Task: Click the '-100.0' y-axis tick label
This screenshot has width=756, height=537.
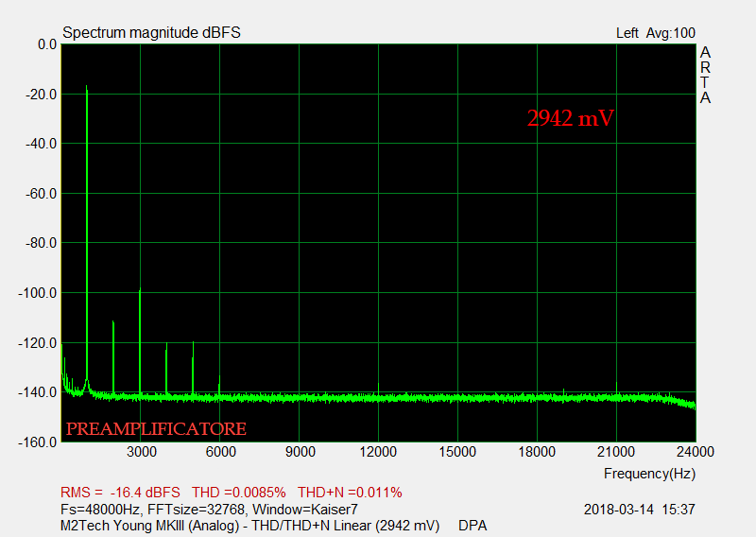Action: pyautogui.click(x=38, y=293)
